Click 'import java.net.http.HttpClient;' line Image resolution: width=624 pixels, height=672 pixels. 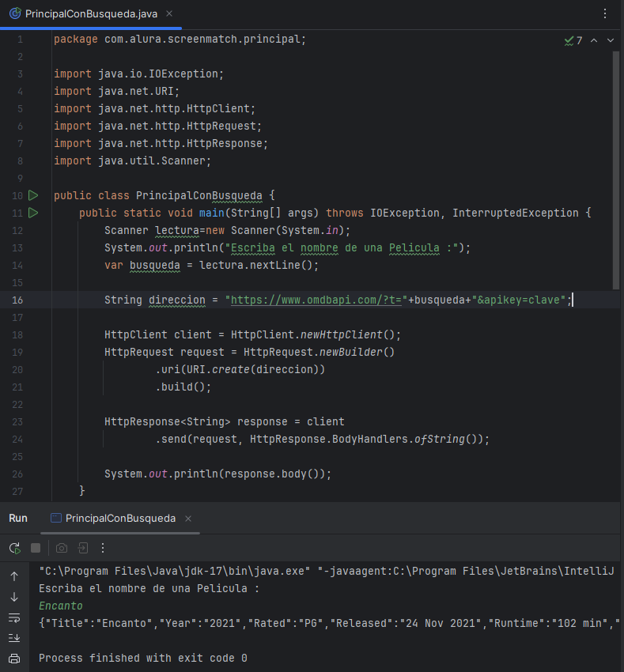(x=154, y=108)
